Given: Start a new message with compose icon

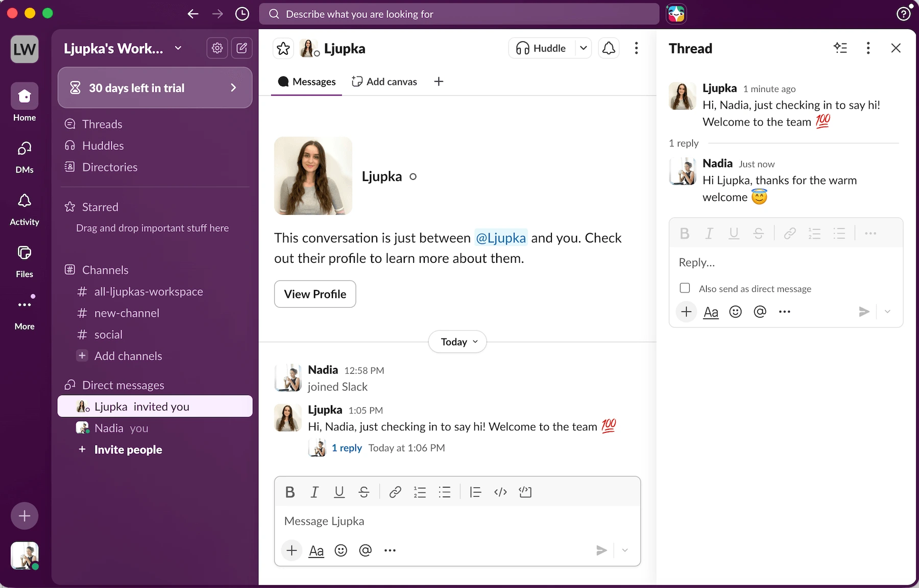Looking at the screenshot, I should click(x=241, y=48).
